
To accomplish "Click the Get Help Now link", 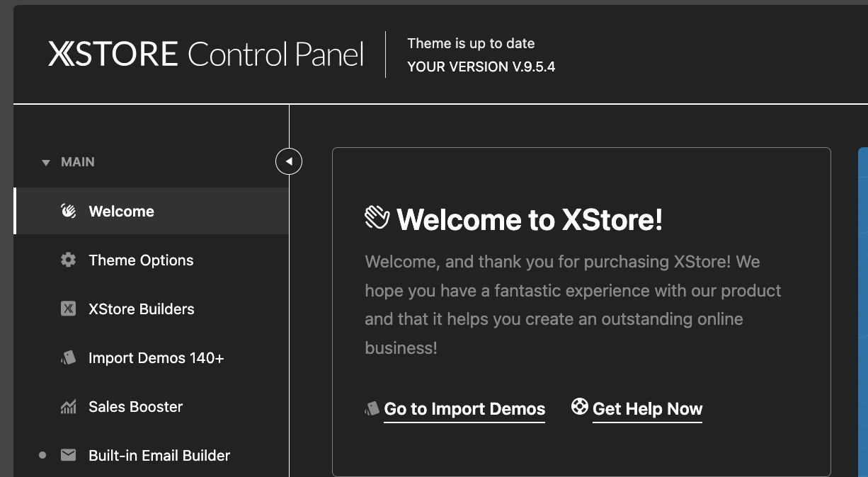I will tap(647, 409).
